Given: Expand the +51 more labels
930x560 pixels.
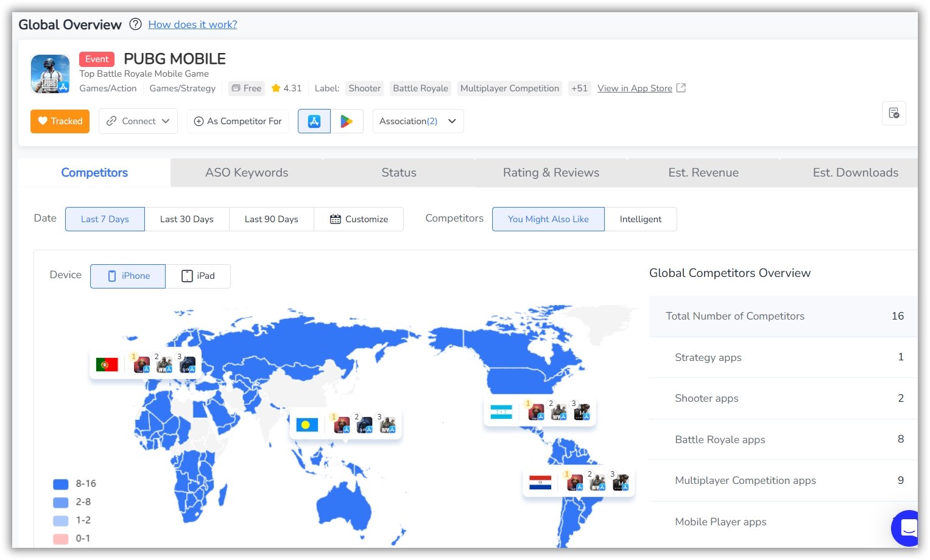Looking at the screenshot, I should 579,88.
